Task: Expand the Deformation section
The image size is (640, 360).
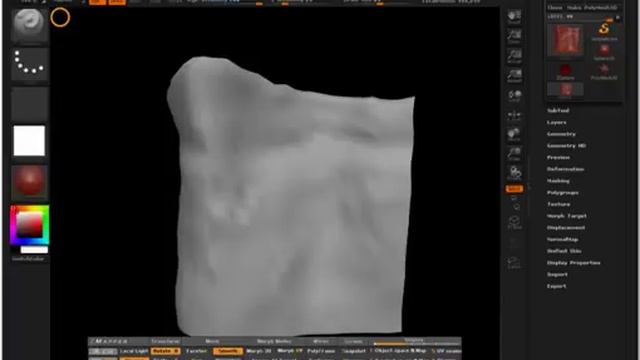Action: click(565, 169)
